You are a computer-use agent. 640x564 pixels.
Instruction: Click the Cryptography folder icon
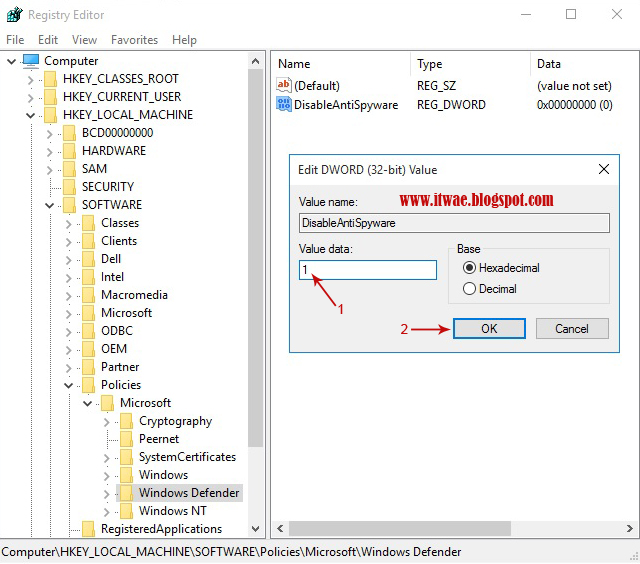(127, 421)
